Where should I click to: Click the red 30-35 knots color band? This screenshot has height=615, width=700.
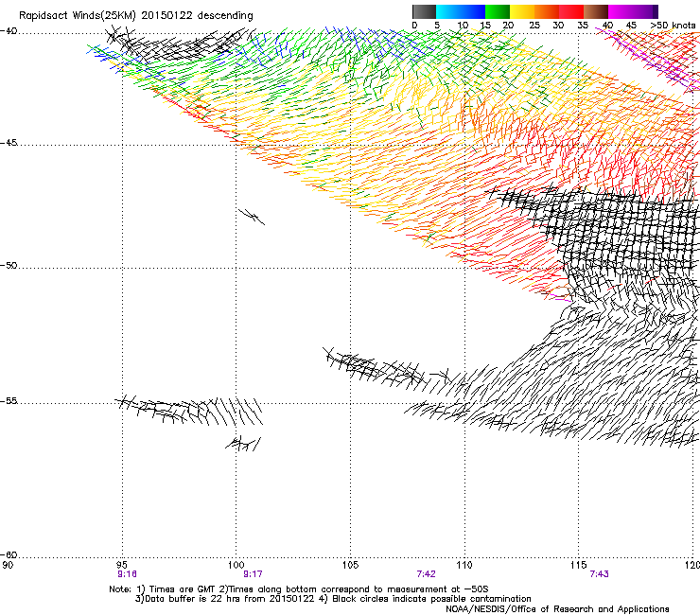[x=571, y=11]
